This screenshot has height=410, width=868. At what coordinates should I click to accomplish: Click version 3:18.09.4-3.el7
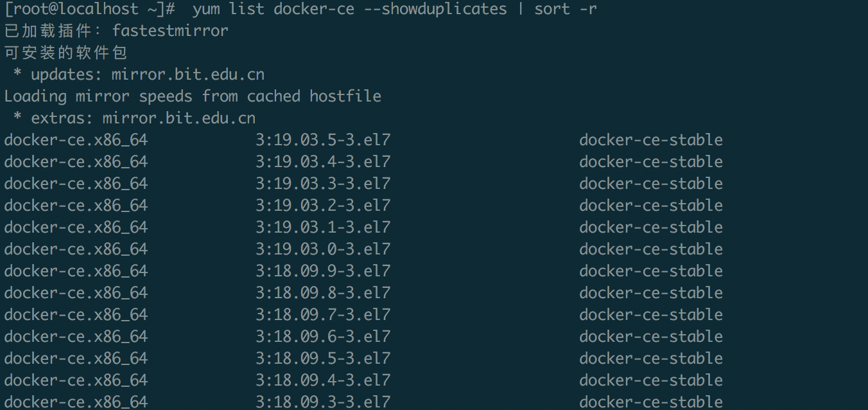[x=323, y=380]
